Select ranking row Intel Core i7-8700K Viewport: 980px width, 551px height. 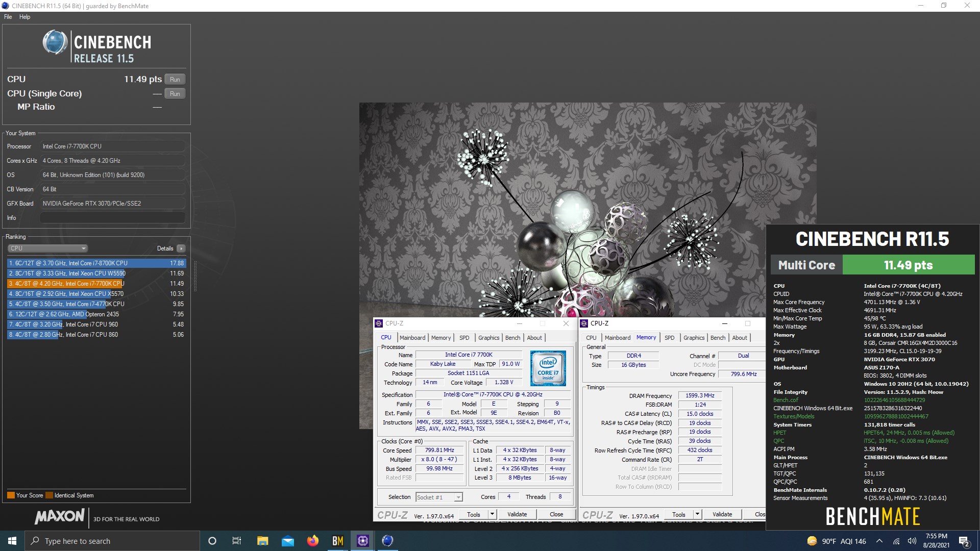point(96,263)
